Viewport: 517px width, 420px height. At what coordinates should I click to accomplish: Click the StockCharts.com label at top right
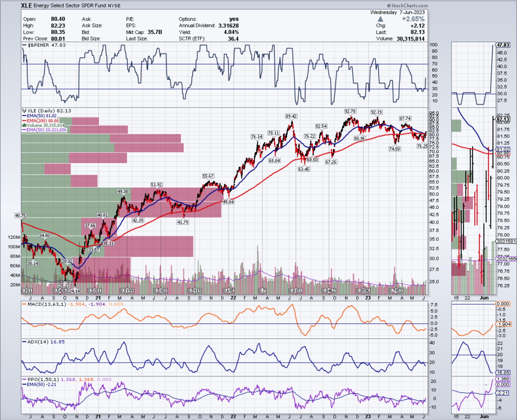[x=407, y=6]
